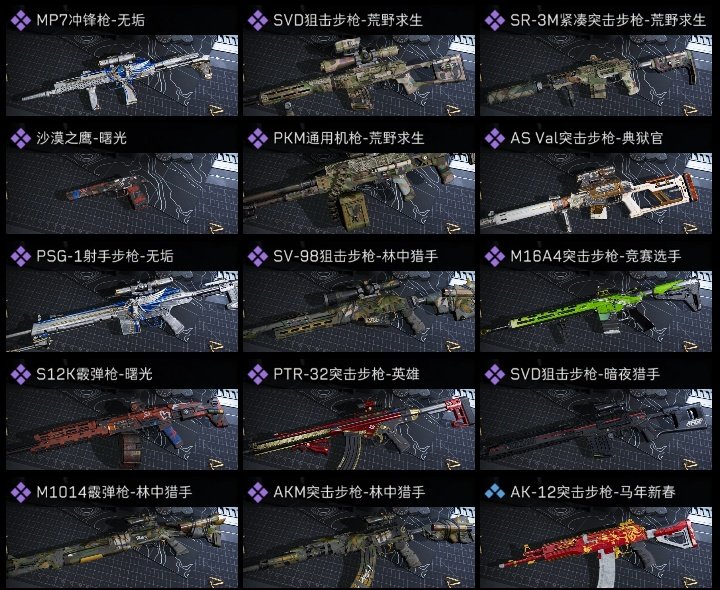720x590 pixels.
Task: Click the blue rarity icon beside AK-12突击步枪-马年新春
Action: [495, 493]
